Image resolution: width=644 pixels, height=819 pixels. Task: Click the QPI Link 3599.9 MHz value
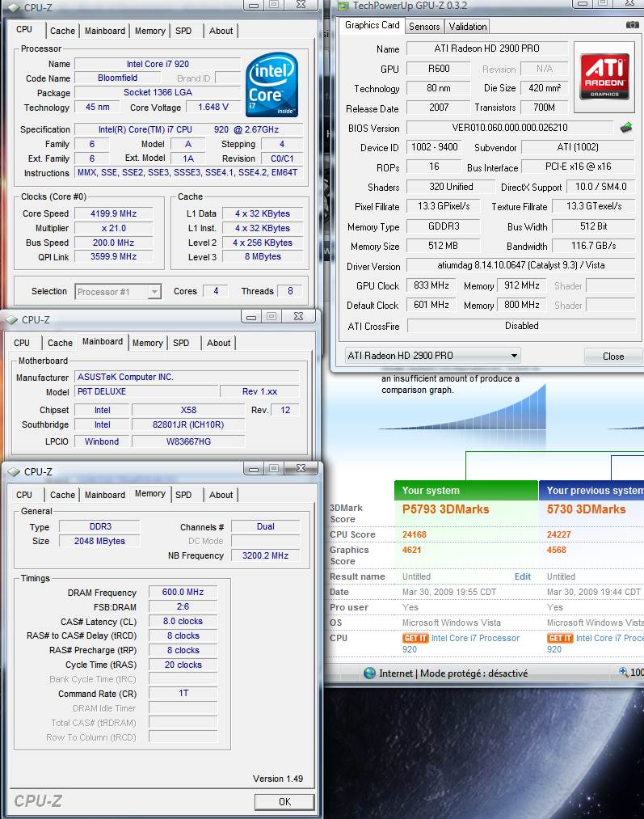pos(114,256)
